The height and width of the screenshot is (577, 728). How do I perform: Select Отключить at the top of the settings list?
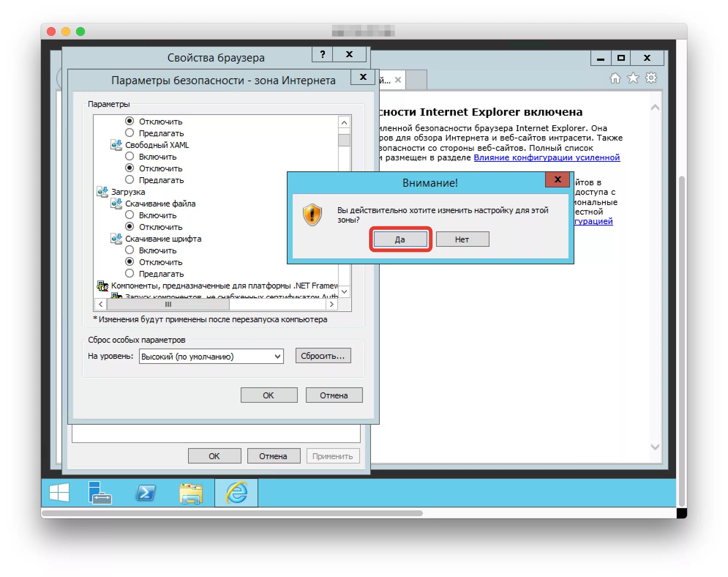pos(130,121)
